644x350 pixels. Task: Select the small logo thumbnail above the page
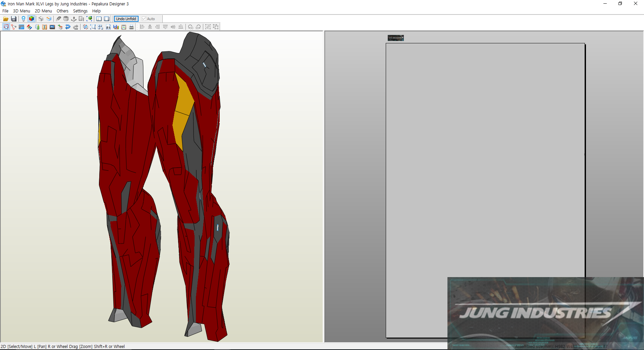click(x=396, y=38)
